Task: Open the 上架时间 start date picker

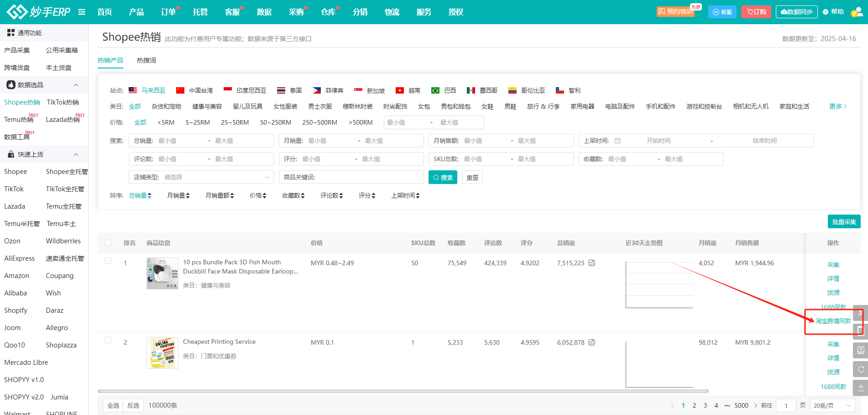Action: (659, 141)
